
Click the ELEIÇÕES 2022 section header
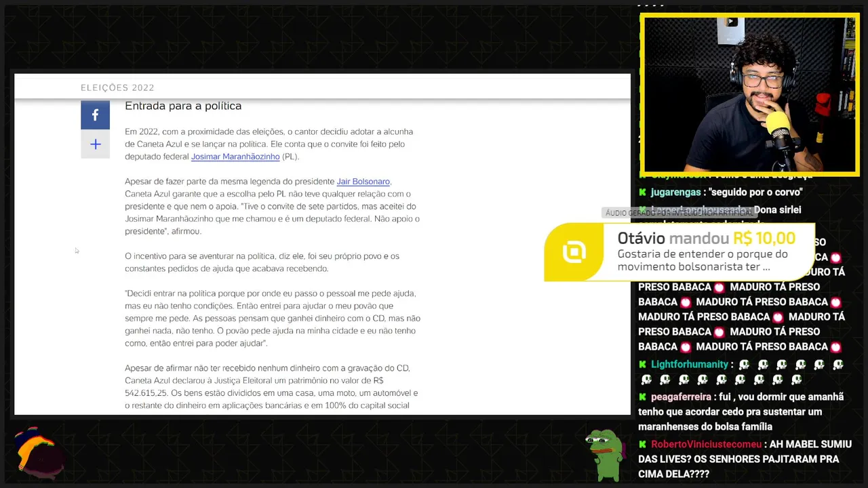(x=117, y=87)
